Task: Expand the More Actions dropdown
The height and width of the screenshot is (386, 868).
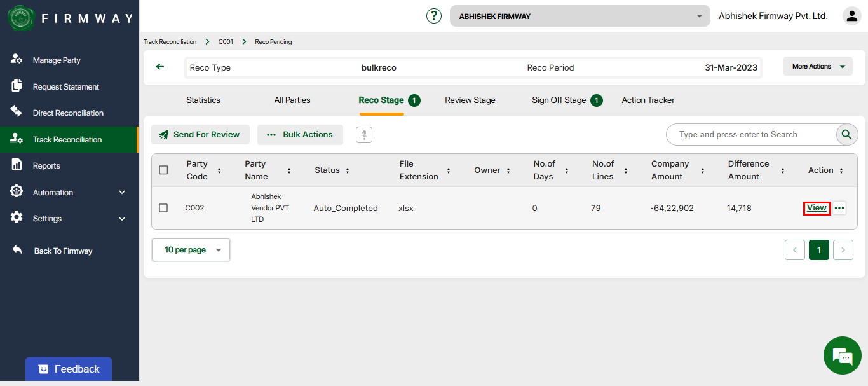Action: (x=818, y=67)
